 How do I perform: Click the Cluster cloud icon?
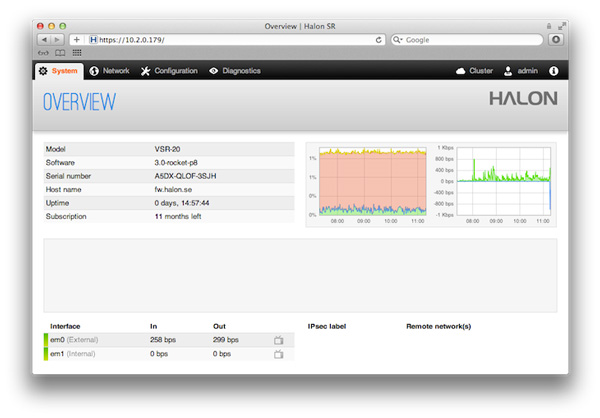tap(461, 72)
